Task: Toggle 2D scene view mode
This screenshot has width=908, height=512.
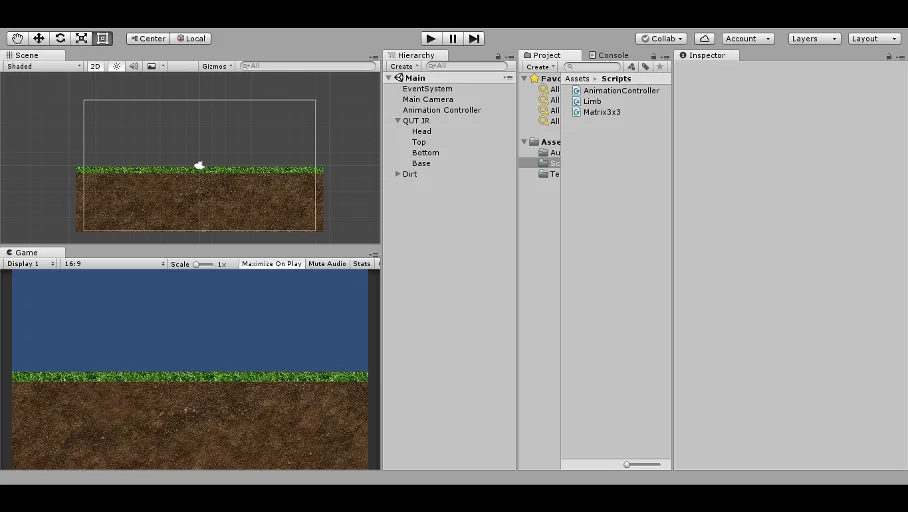Action: pos(96,66)
